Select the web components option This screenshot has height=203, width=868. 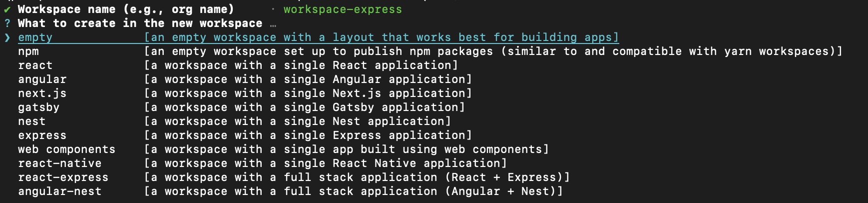click(x=66, y=149)
